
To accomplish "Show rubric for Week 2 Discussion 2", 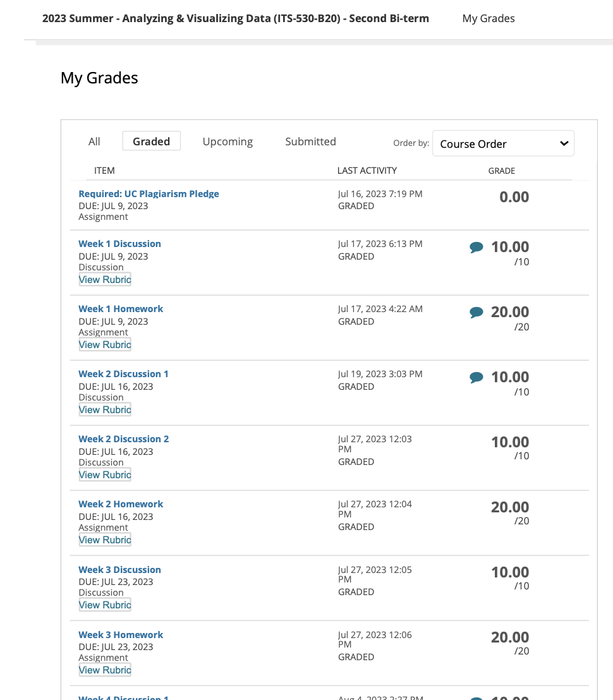I will [x=105, y=475].
